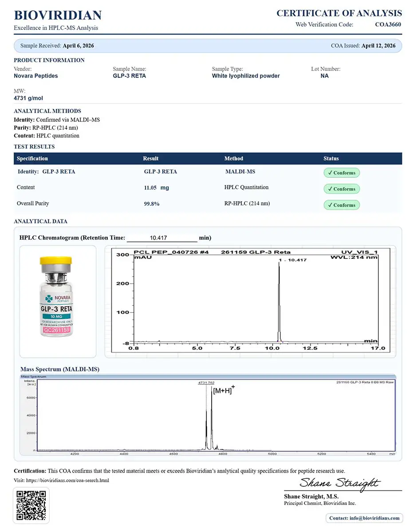Viewport: 409px width, 532px height.
Task: Click the Shane Straight signature
Action: (339, 483)
